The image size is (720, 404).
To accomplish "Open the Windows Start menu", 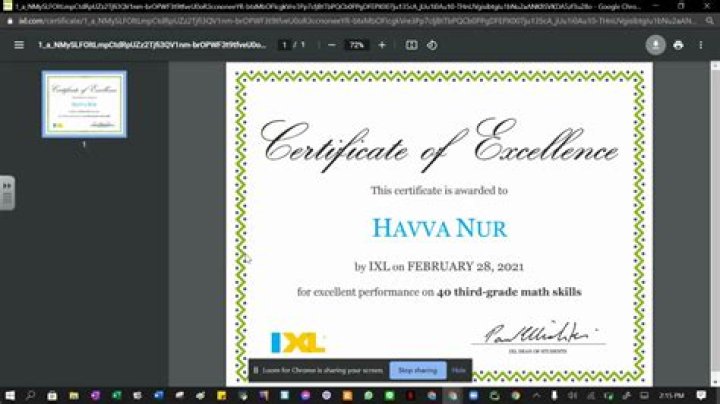I will click(9, 396).
